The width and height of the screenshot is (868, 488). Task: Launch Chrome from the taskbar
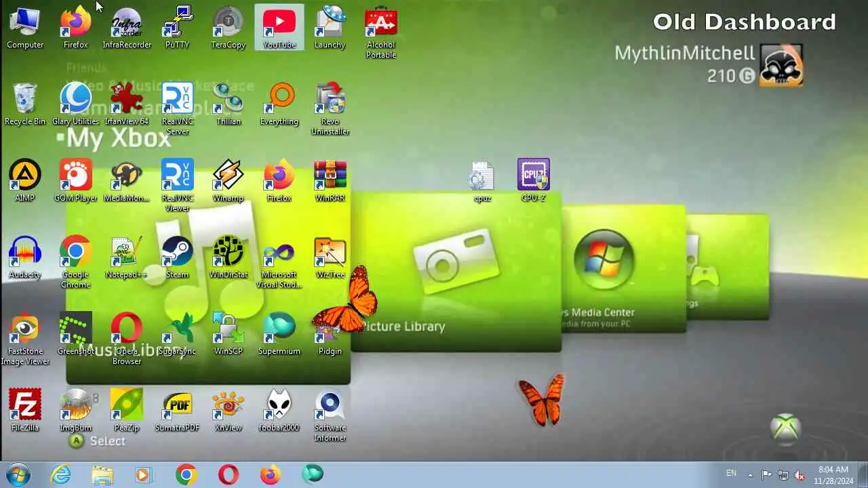[x=186, y=474]
